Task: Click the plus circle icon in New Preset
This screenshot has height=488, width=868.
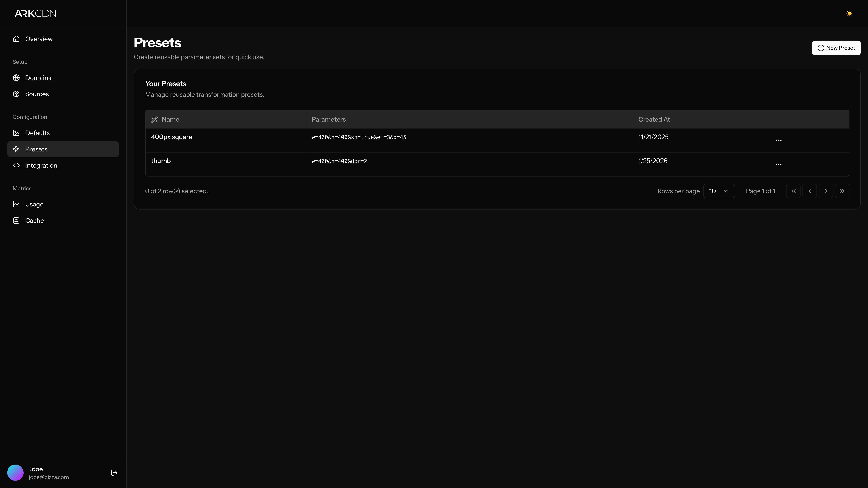Action: tap(821, 48)
